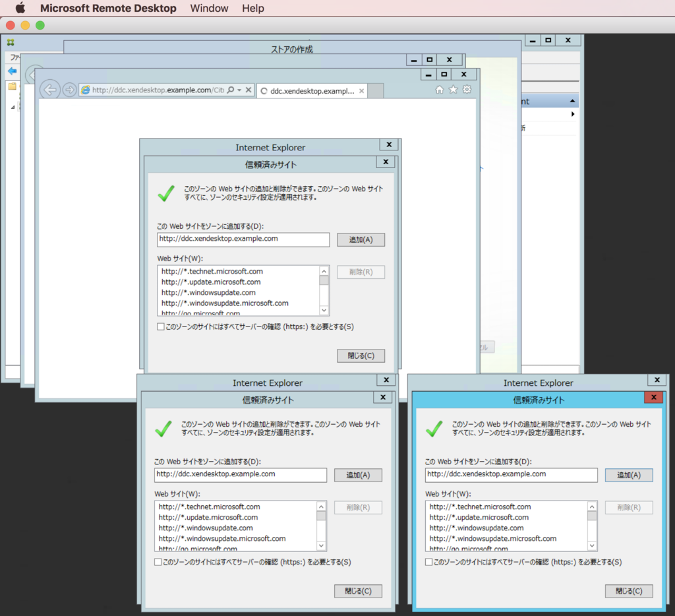Click 追加(A) in the upper 信頼済みサイト dialog

point(361,239)
